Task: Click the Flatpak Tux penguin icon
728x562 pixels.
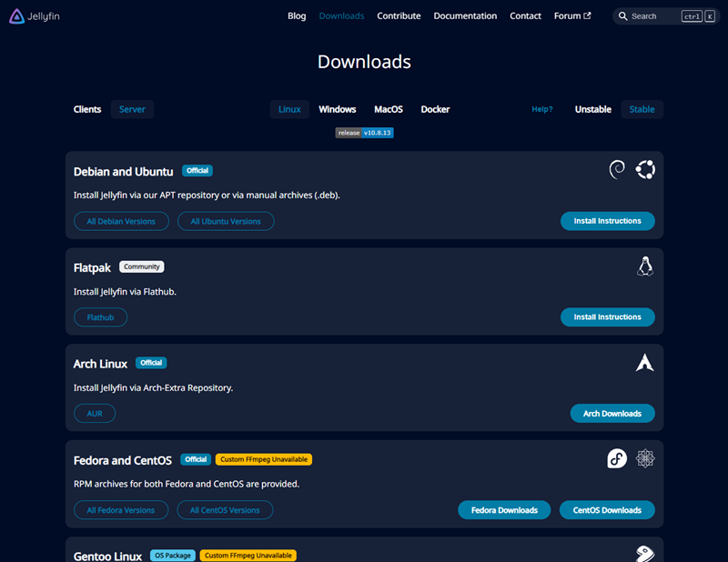Action: 645,266
